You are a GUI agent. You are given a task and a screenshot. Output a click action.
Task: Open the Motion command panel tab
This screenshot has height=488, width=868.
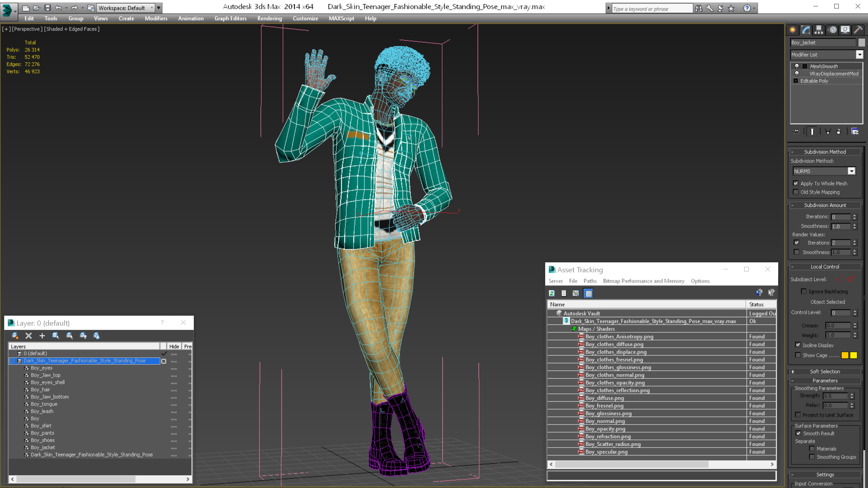[833, 30]
